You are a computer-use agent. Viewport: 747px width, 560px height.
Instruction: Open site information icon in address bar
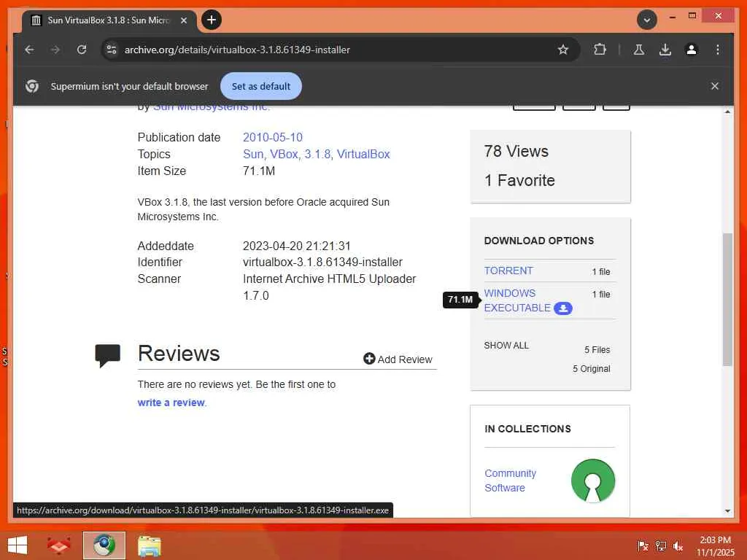(x=112, y=50)
